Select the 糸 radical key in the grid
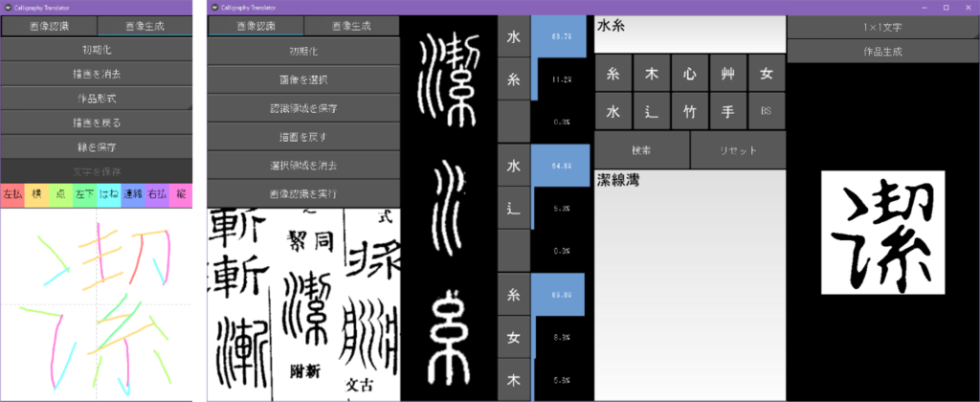 [x=613, y=73]
